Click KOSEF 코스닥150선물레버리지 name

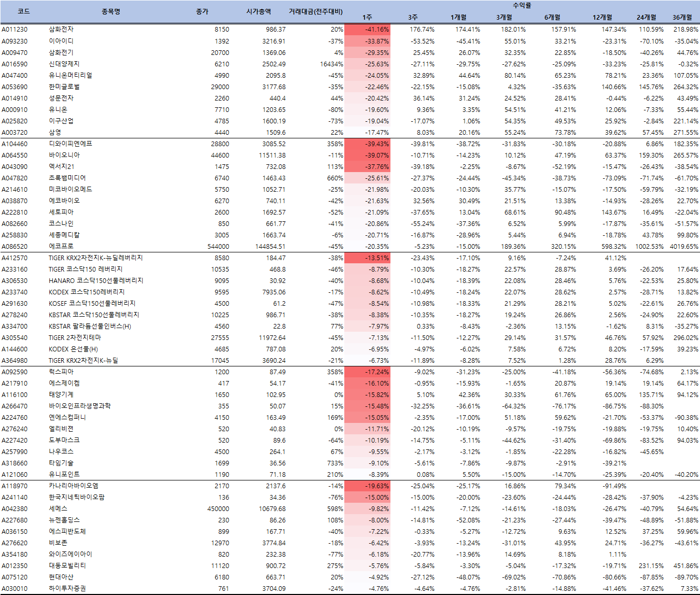92,303
